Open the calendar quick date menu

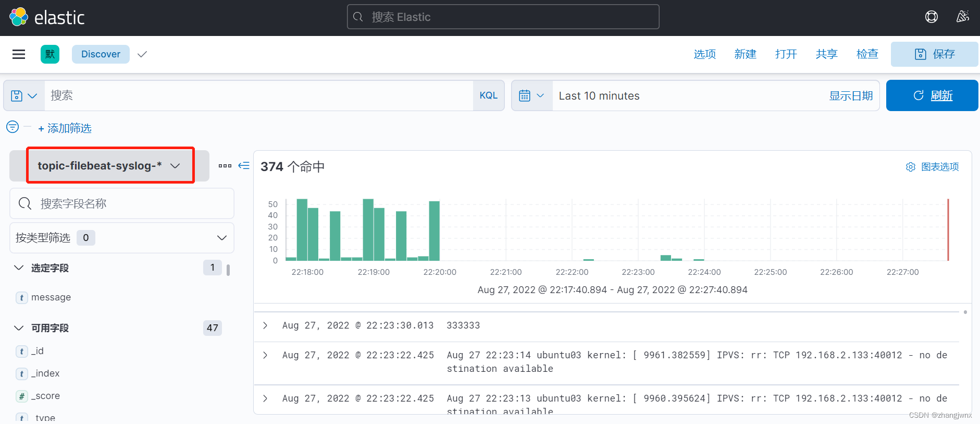(x=532, y=96)
